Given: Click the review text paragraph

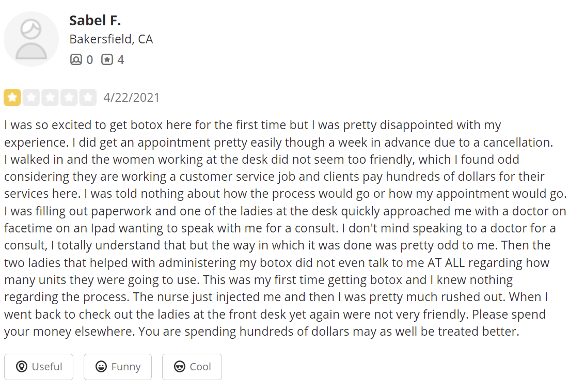Looking at the screenshot, I should (285, 228).
